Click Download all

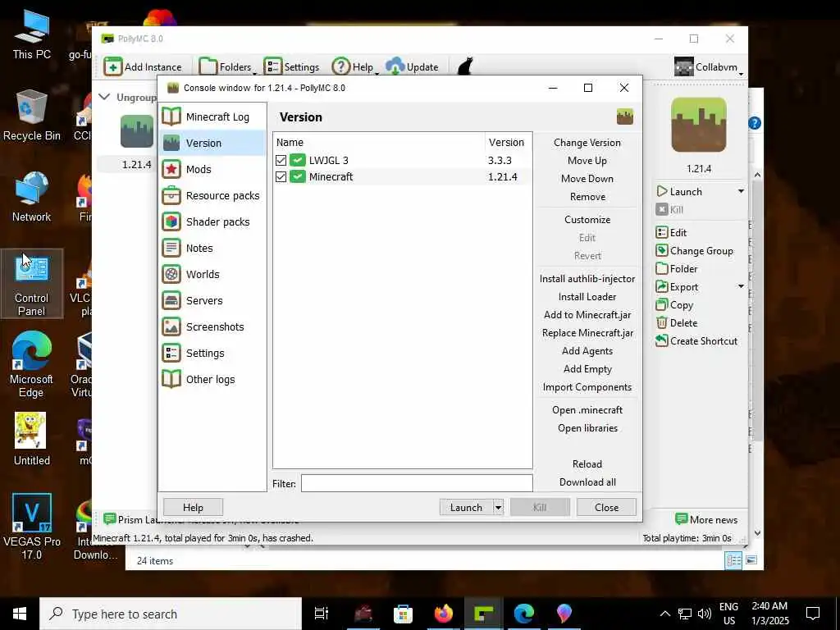587,482
